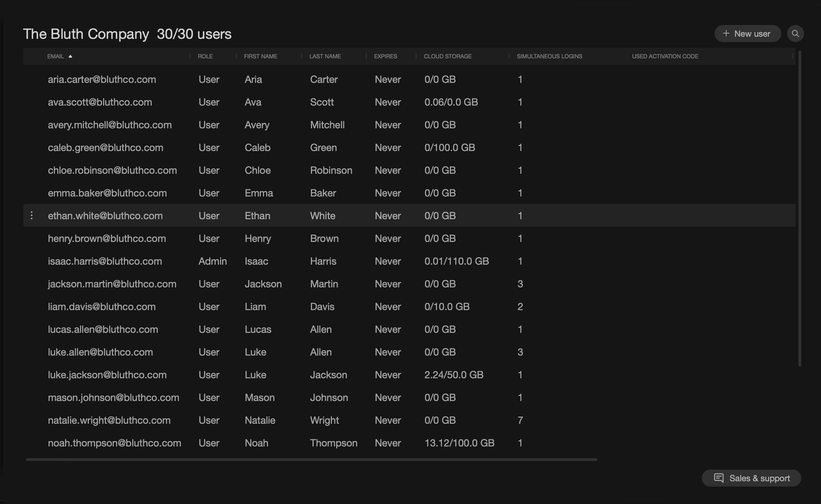Click first name Mason
The height and width of the screenshot is (504, 821).
point(259,397)
